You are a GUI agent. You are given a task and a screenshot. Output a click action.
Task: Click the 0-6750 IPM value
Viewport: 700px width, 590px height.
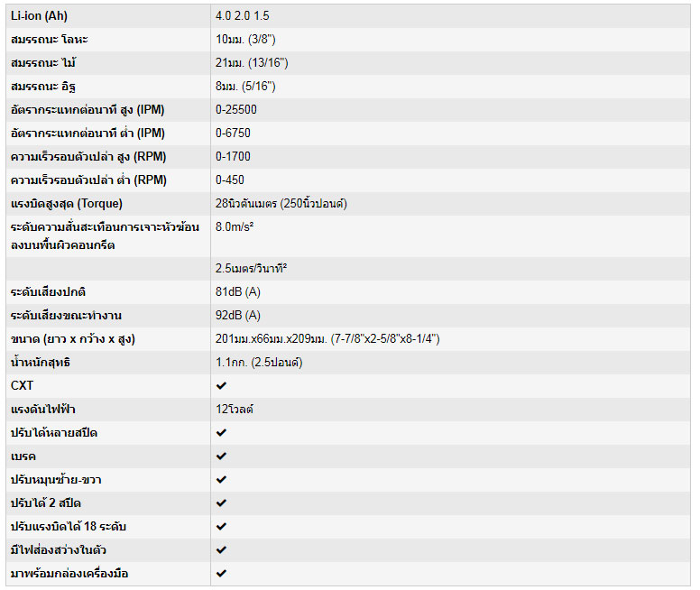[x=233, y=134]
